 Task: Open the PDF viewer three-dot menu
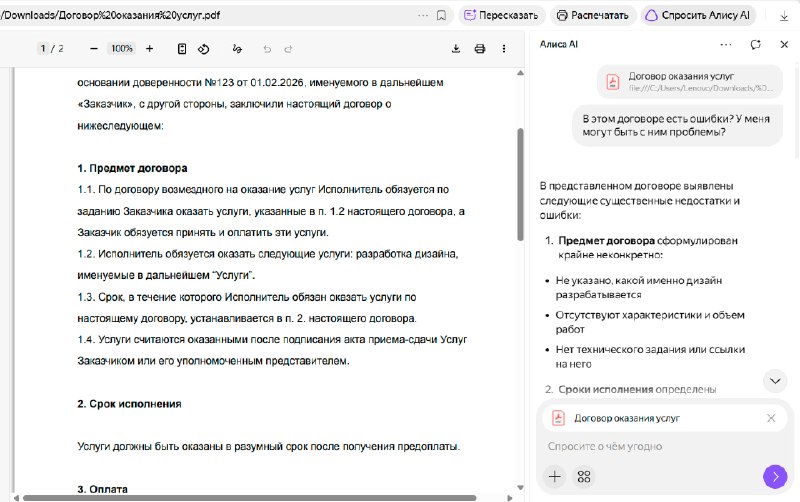(x=504, y=48)
